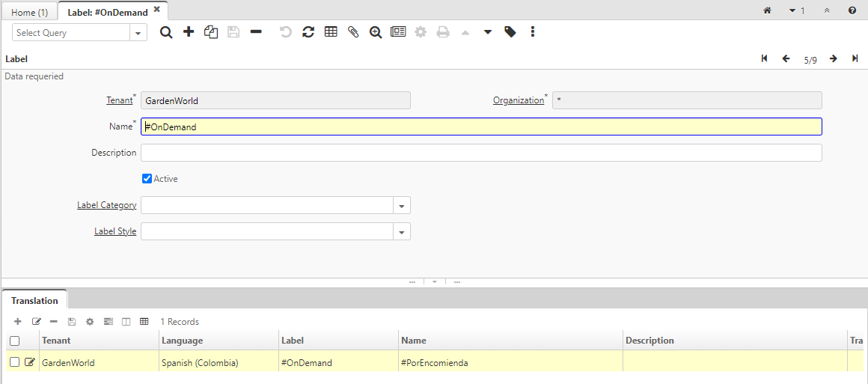This screenshot has width=868, height=384.
Task: Uncheck the Active checkbox
Action: (147, 179)
